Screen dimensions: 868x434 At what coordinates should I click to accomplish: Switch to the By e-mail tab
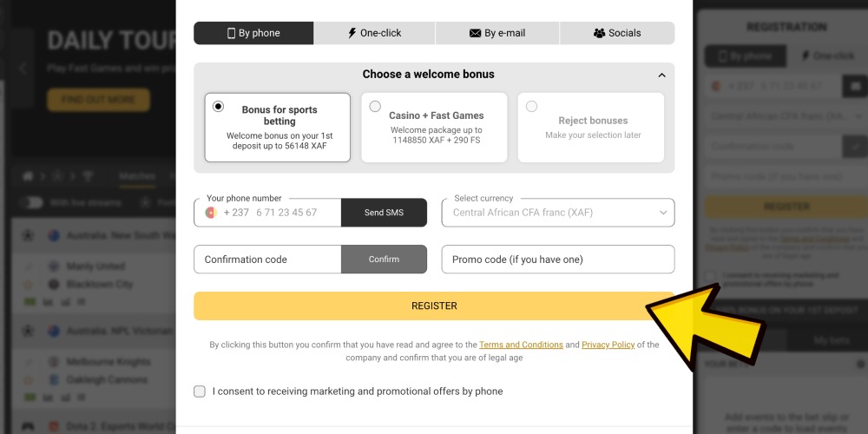[497, 33]
